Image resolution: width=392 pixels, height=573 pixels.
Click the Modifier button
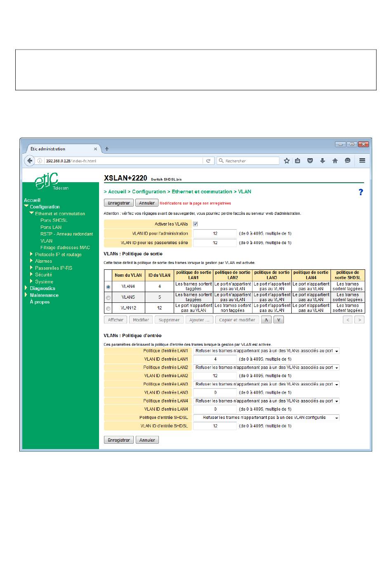[141, 320]
